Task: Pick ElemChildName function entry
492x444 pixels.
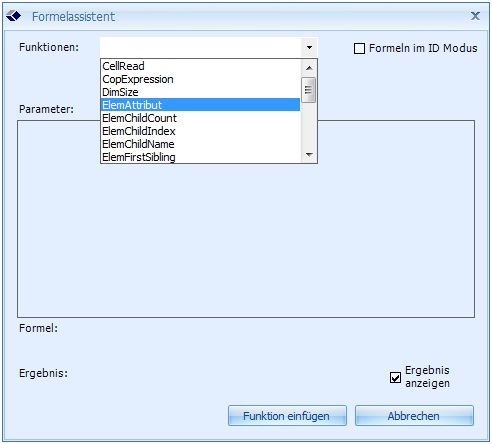Action: point(200,144)
